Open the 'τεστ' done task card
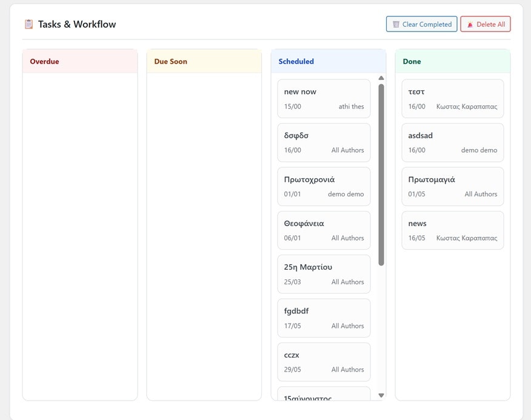The image size is (531, 420). 452,99
